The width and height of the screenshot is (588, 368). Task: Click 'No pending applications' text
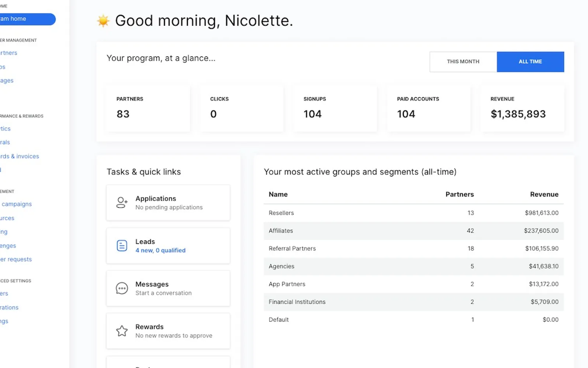[x=169, y=207]
